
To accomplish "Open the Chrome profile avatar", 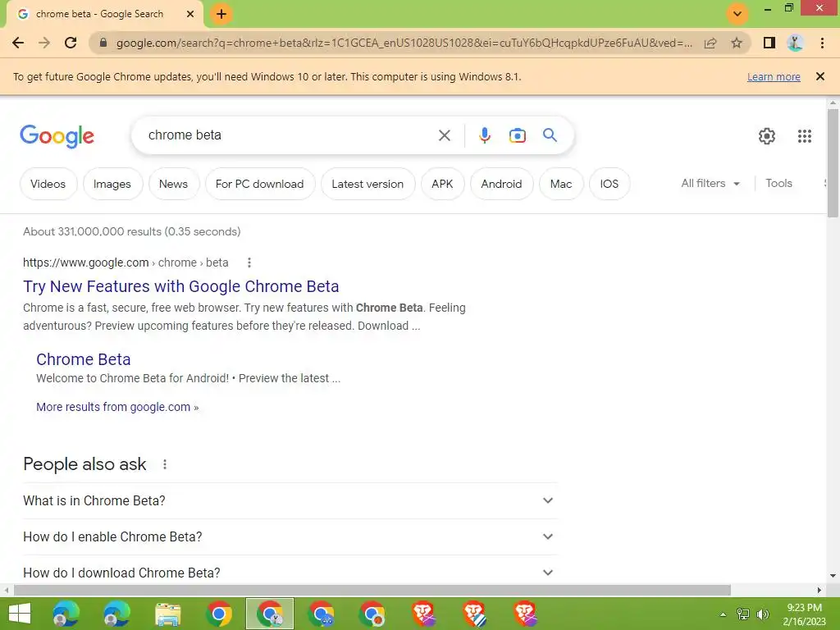I will (795, 43).
